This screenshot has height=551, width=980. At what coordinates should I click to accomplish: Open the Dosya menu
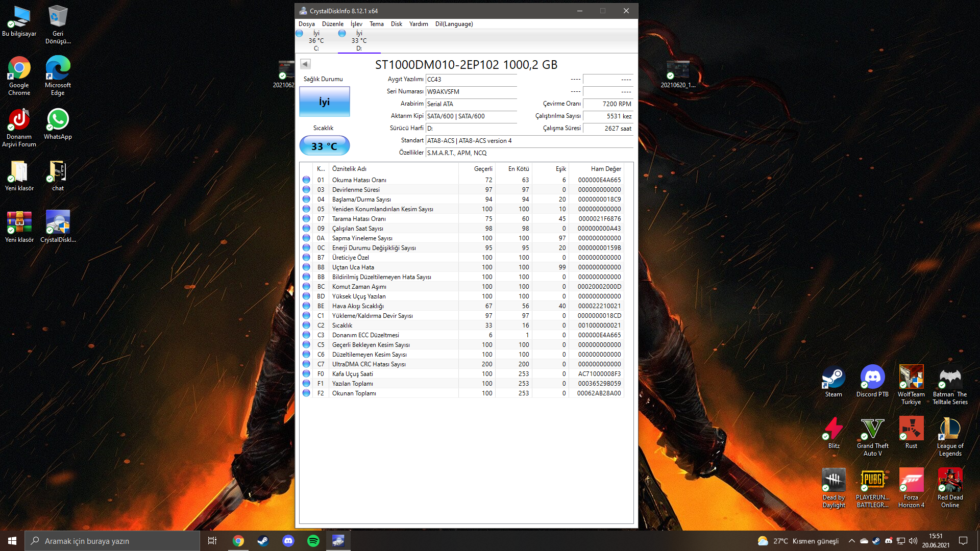(x=306, y=24)
